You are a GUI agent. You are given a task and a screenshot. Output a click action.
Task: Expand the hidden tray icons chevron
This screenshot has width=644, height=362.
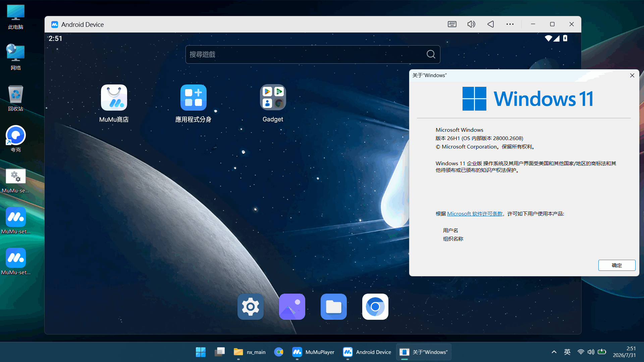554,352
